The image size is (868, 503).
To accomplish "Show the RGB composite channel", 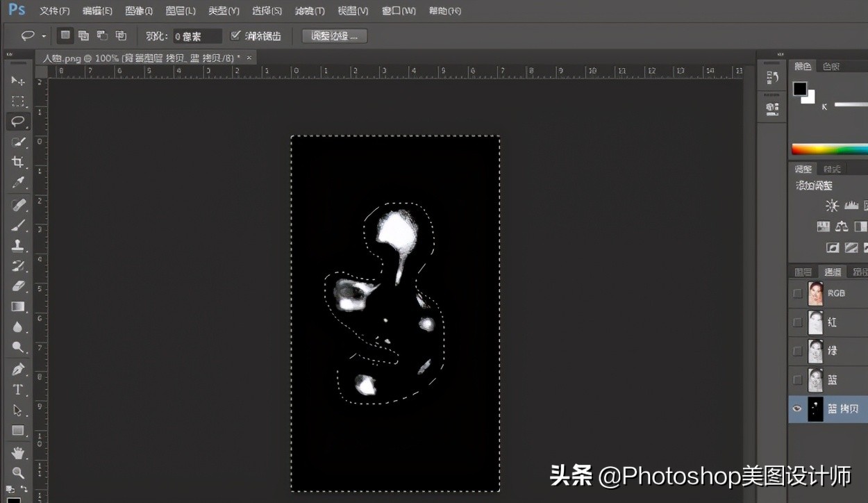I will click(x=796, y=293).
